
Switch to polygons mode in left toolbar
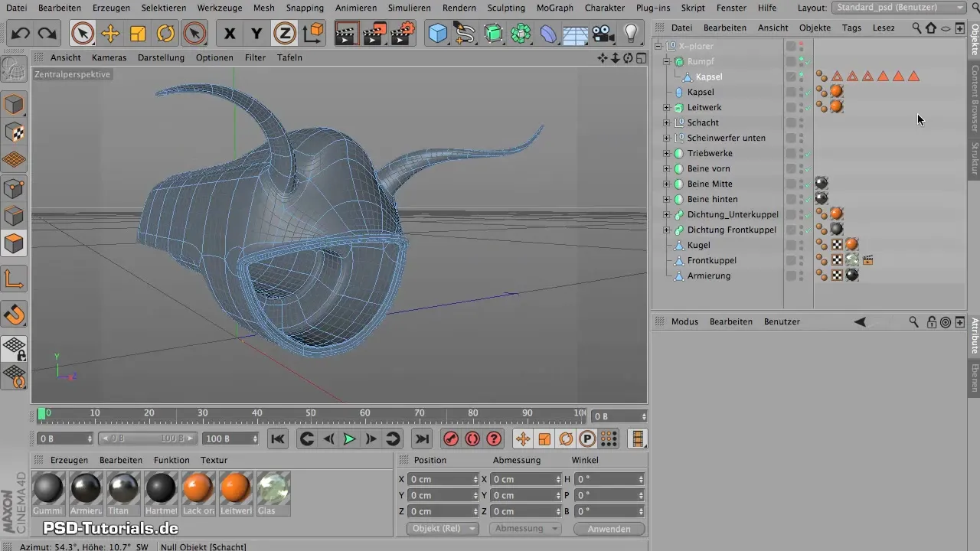coord(15,244)
